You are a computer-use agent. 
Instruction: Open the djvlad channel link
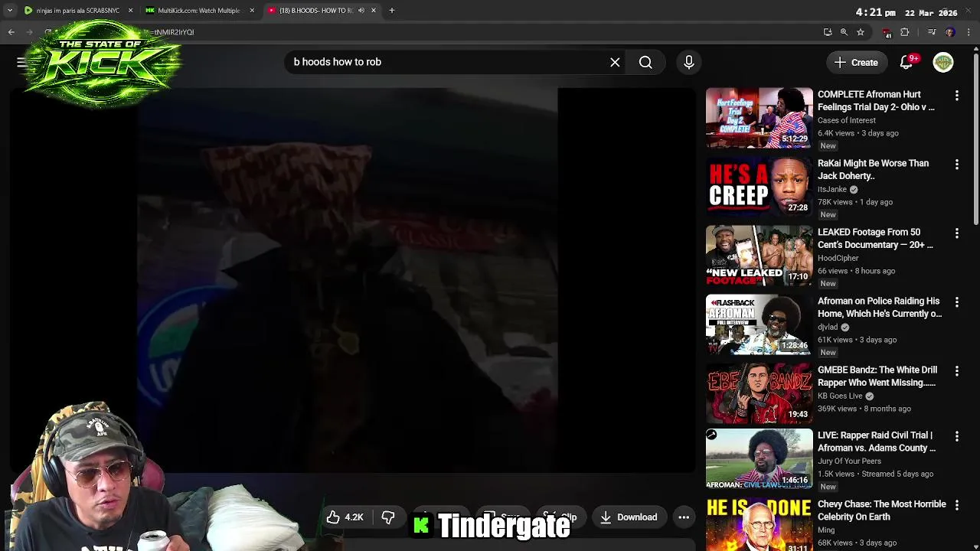coord(828,327)
